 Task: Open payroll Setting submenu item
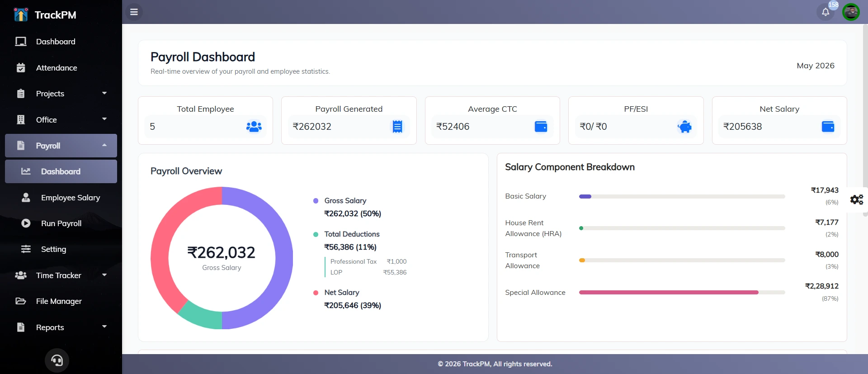(61, 249)
